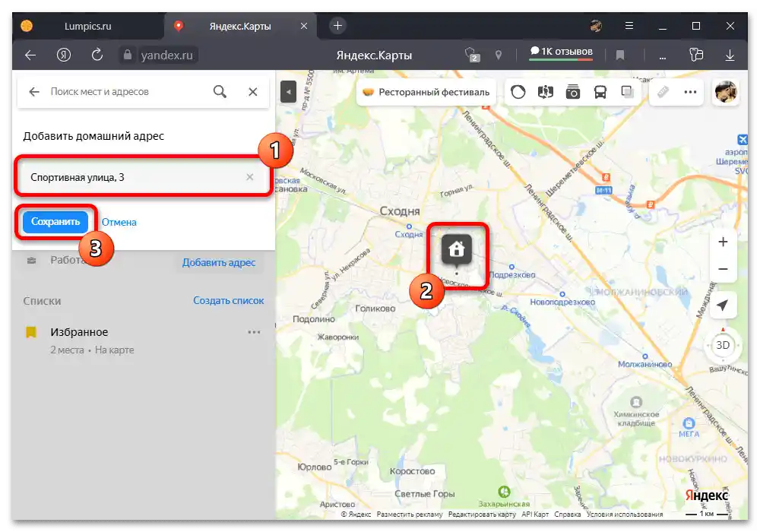Switch to the Lumpics.ru browser tab
The width and height of the screenshot is (760, 532).
[87, 26]
